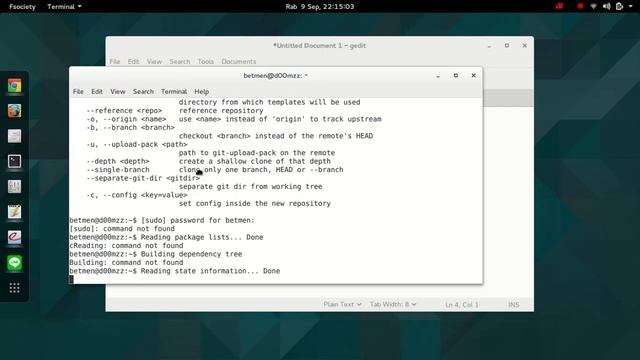Click '[sudo]: command not found' line

(122, 229)
